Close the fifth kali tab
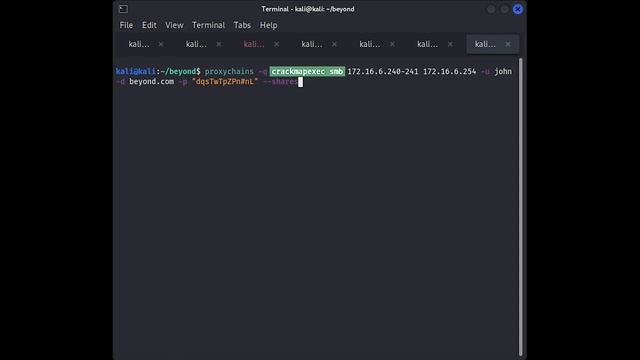This screenshot has width=640, height=360. point(392,44)
